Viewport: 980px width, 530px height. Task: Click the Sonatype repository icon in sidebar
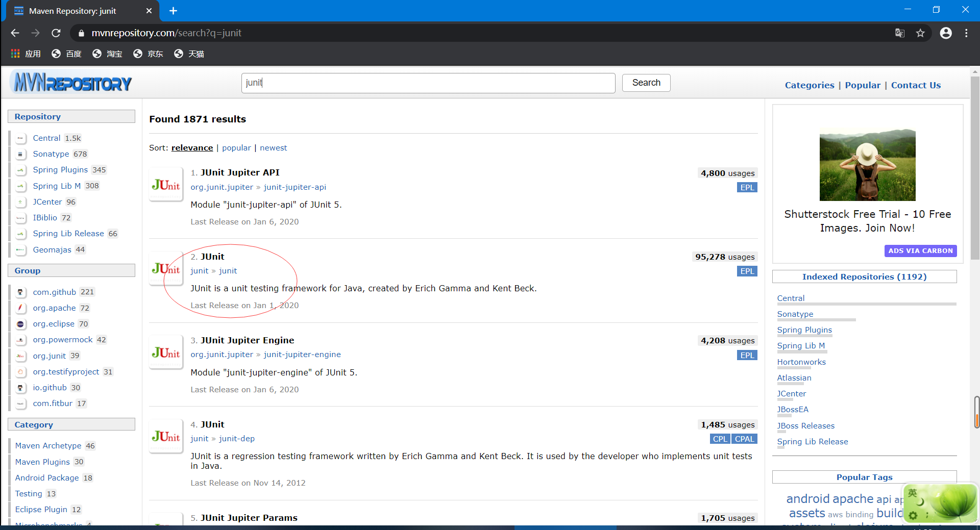[20, 154]
